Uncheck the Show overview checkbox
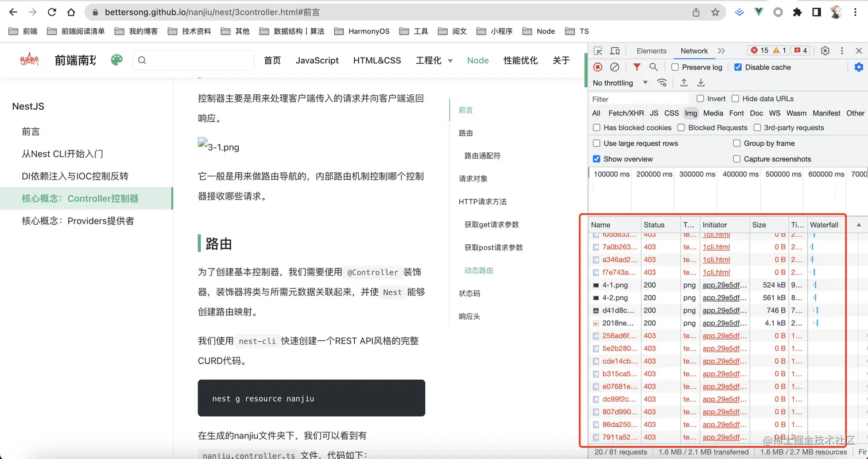The image size is (868, 459). pyautogui.click(x=596, y=159)
